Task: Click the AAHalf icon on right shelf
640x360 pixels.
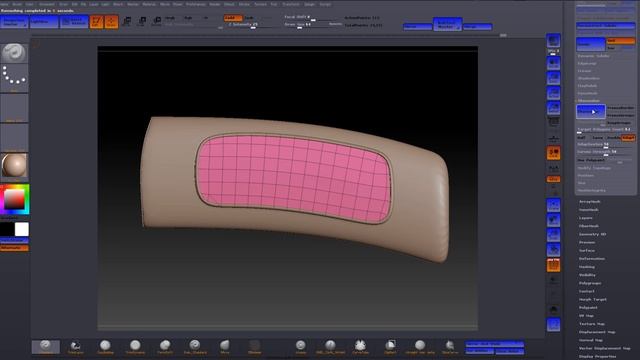Action: tap(553, 108)
